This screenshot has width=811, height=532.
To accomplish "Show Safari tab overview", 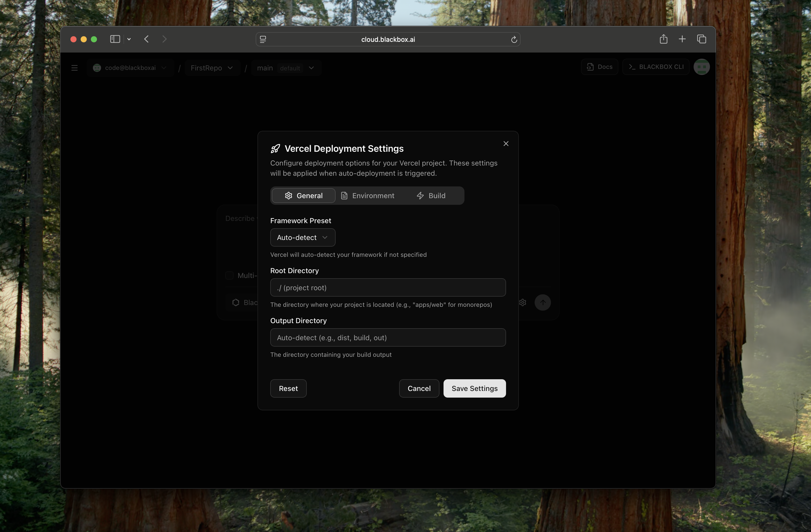I will point(701,39).
